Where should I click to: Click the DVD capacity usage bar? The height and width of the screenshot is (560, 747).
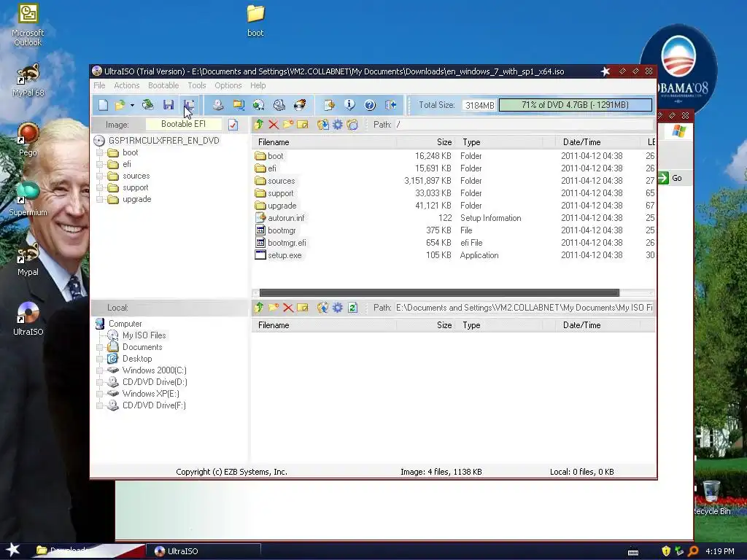tap(576, 105)
